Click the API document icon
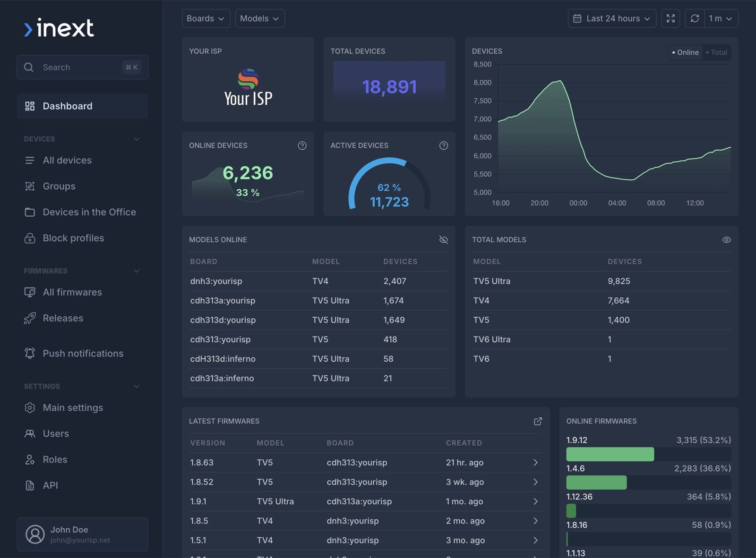 (30, 485)
